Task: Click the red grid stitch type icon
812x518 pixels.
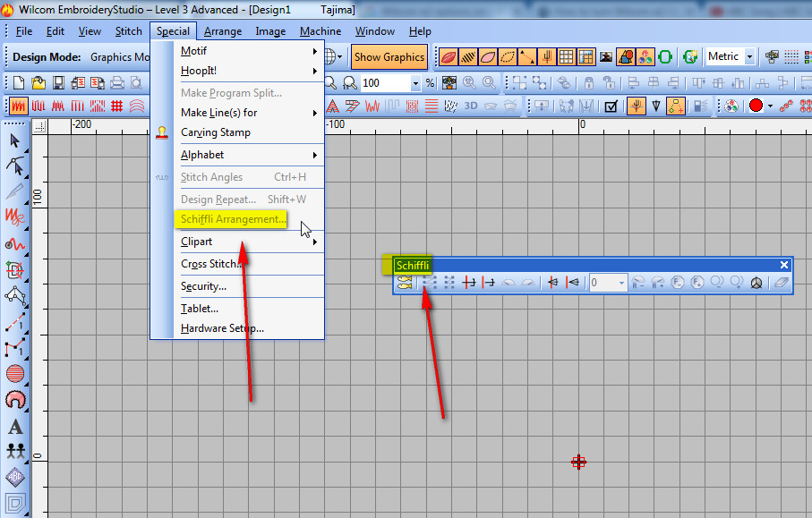Action: tap(116, 106)
